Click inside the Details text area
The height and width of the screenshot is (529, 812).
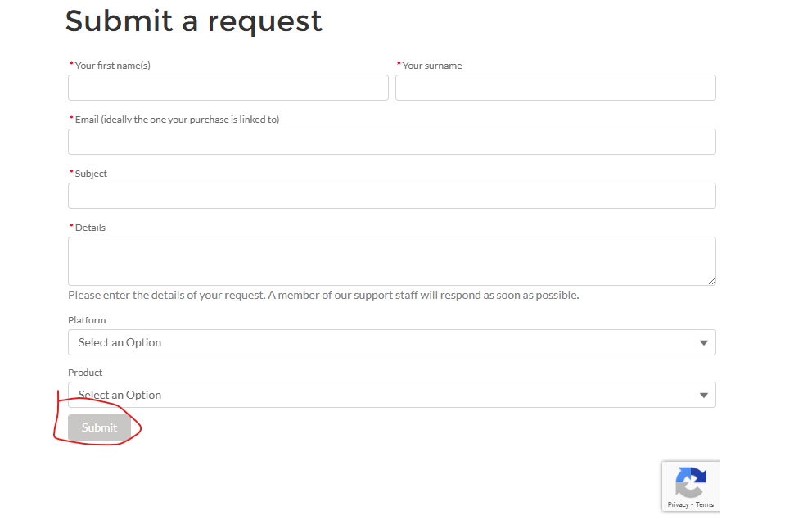coord(391,261)
